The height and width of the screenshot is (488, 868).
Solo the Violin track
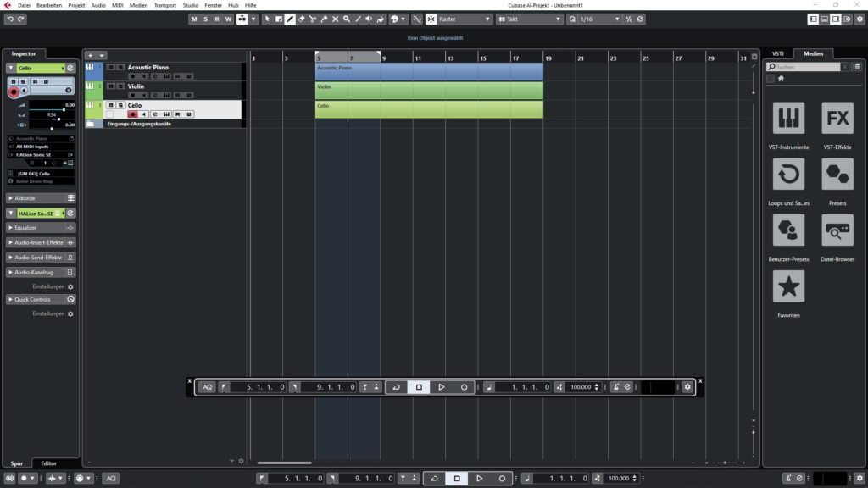pos(120,86)
